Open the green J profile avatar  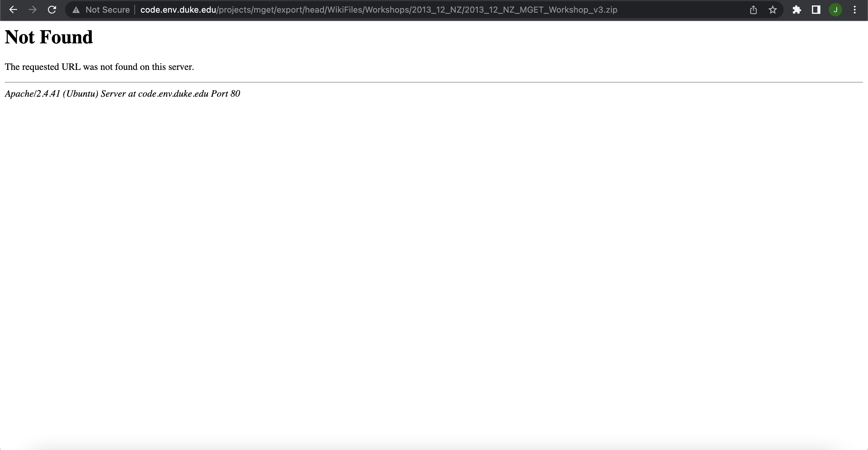click(x=835, y=10)
